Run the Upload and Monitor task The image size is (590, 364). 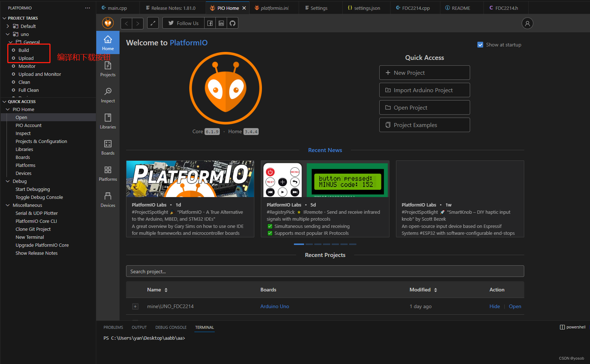click(40, 74)
